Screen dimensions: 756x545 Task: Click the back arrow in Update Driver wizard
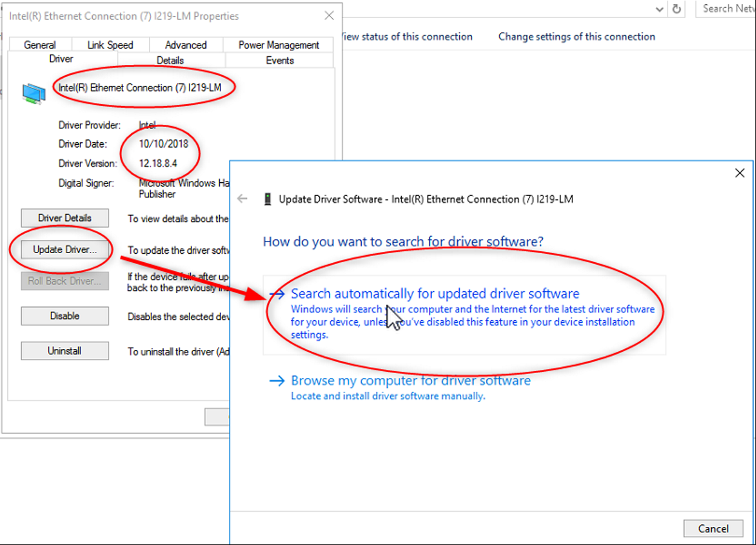click(x=242, y=199)
